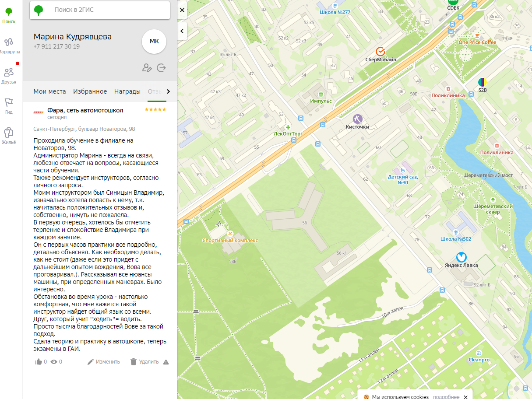Image resolution: width=532 pixels, height=399 pixels.
Task: Switch to the Избранное tab
Action: [x=90, y=91]
